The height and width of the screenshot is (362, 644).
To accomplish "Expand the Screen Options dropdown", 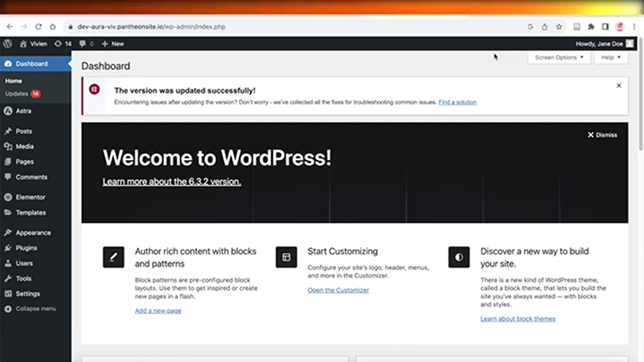I will coord(558,57).
